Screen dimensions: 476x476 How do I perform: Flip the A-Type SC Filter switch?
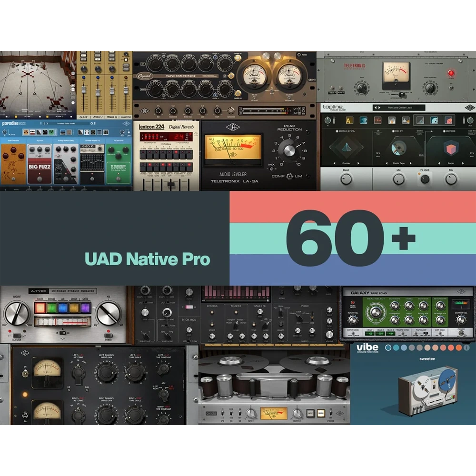17,335
